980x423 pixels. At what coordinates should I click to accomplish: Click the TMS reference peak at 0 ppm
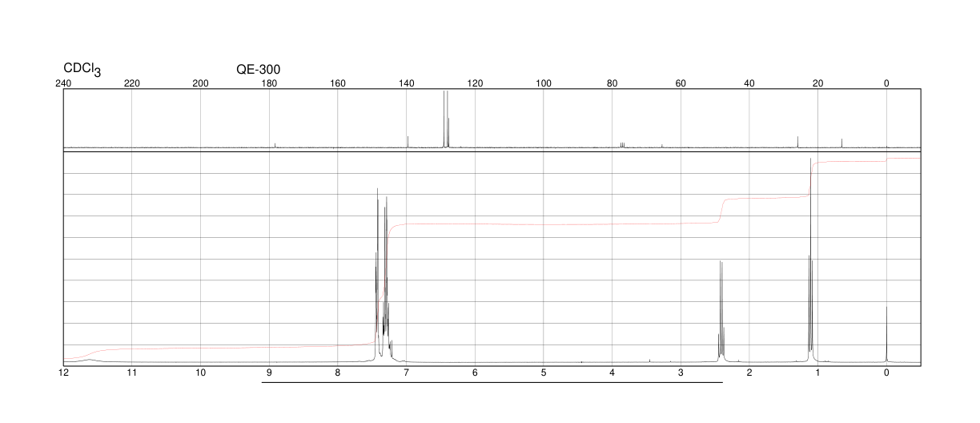[886, 335]
